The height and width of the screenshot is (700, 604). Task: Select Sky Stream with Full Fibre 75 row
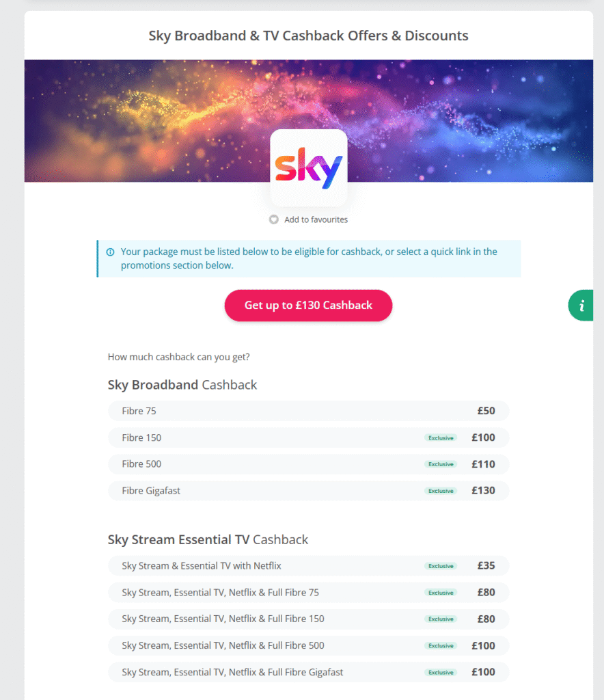click(308, 593)
